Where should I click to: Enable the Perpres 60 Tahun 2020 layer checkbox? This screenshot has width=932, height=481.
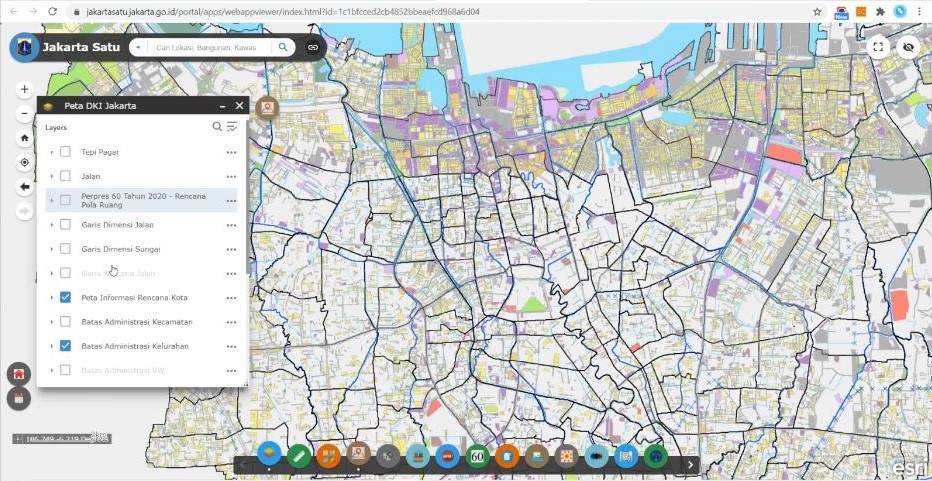pos(65,200)
